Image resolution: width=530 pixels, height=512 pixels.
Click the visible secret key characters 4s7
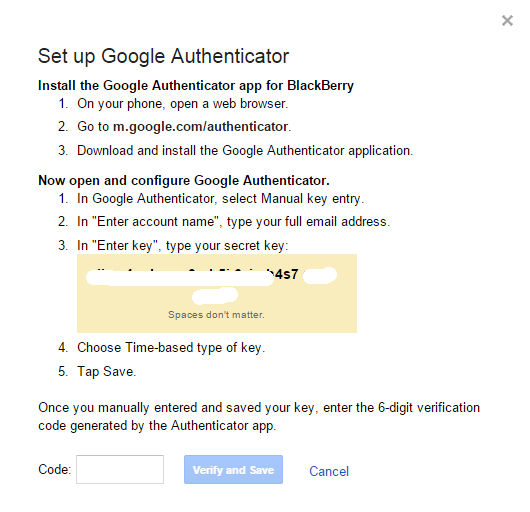pos(286,274)
